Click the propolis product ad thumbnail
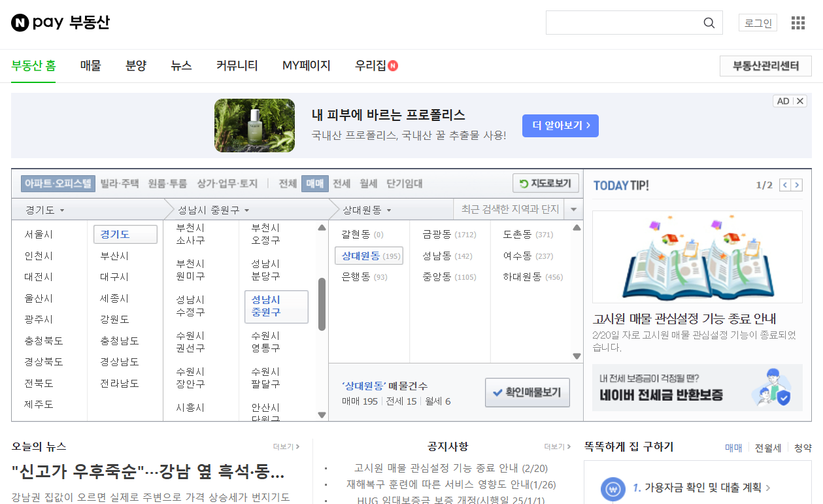This screenshot has width=823, height=504. click(254, 126)
